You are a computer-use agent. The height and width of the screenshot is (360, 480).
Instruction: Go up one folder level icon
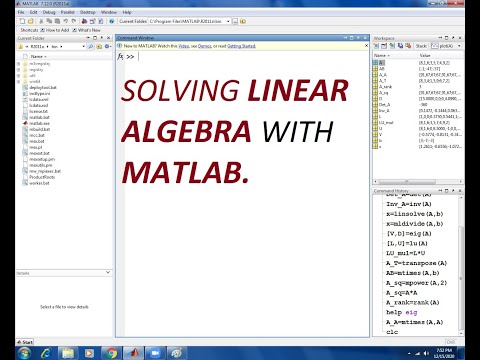[243, 21]
